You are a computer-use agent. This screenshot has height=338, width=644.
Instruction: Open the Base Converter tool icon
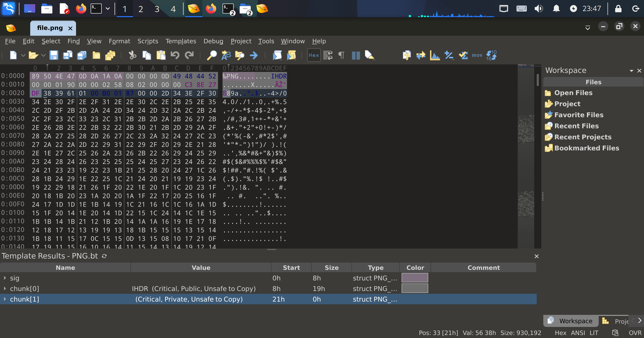(x=491, y=55)
